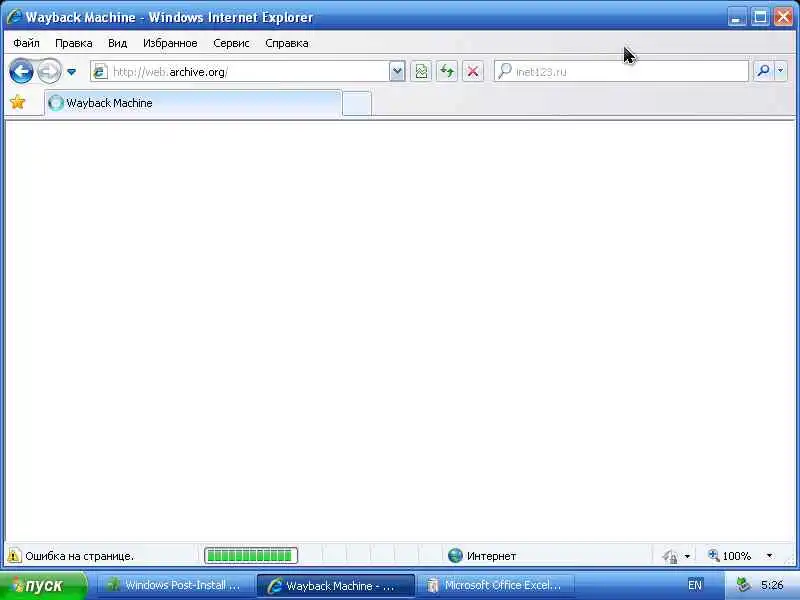
Task: Open the Избранное menu
Action: [170, 43]
